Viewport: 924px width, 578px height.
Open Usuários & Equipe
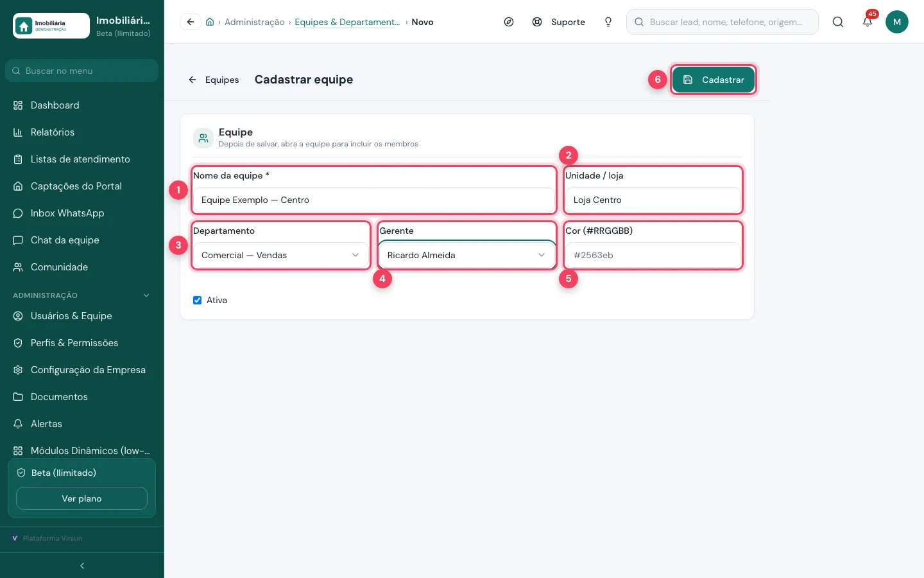(x=82, y=316)
